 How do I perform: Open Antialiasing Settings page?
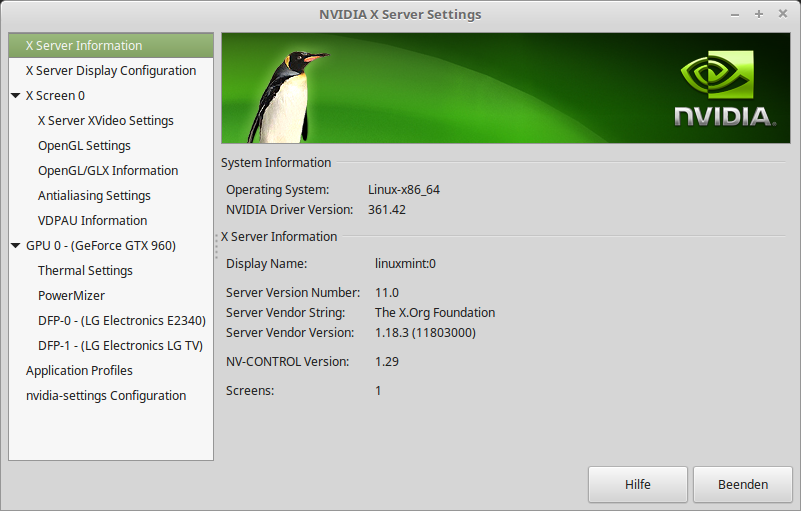(94, 196)
